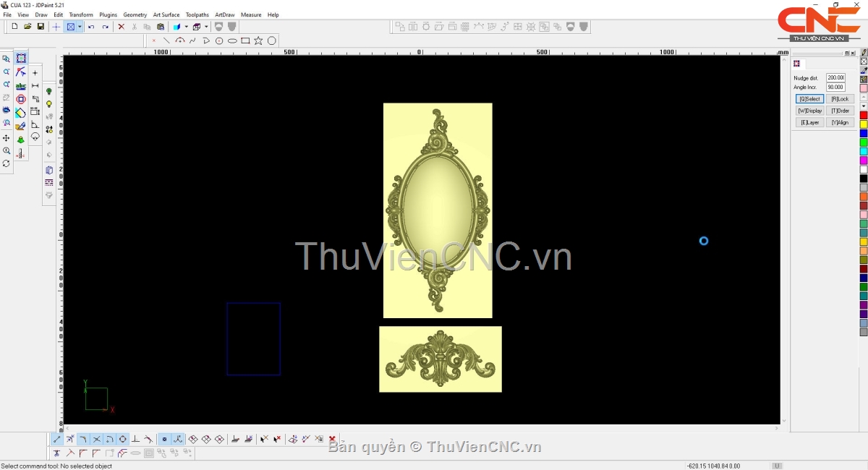Image resolution: width=868 pixels, height=470 pixels.
Task: Open the Geometry menu
Action: pyautogui.click(x=135, y=14)
